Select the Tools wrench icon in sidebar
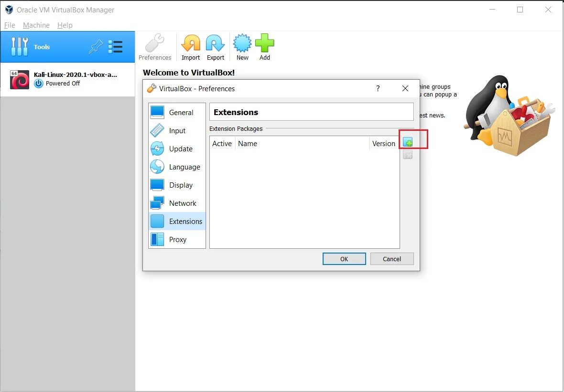 pyautogui.click(x=20, y=47)
